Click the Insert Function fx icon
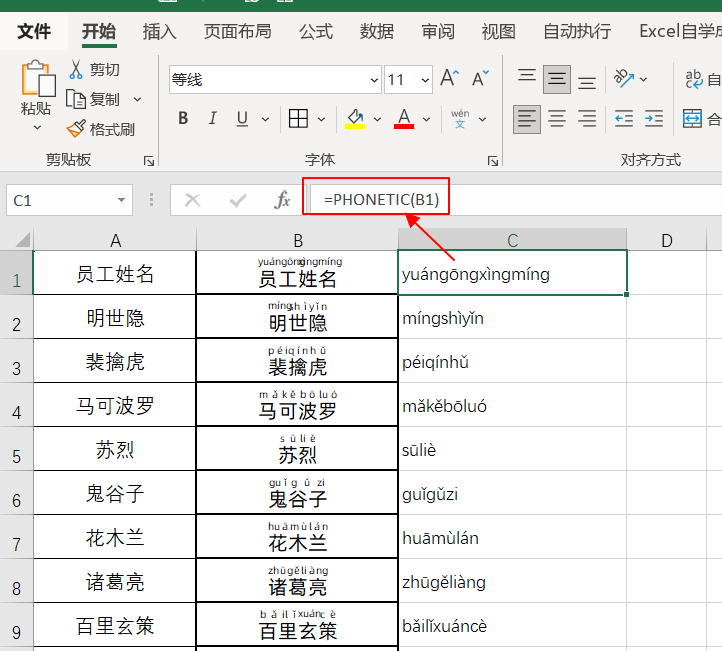 [x=282, y=200]
